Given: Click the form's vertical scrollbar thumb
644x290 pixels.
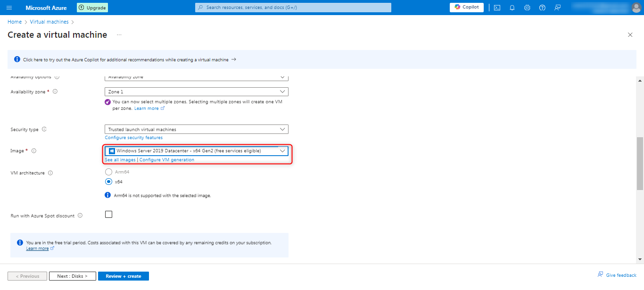Looking at the screenshot, I should click(x=640, y=164).
